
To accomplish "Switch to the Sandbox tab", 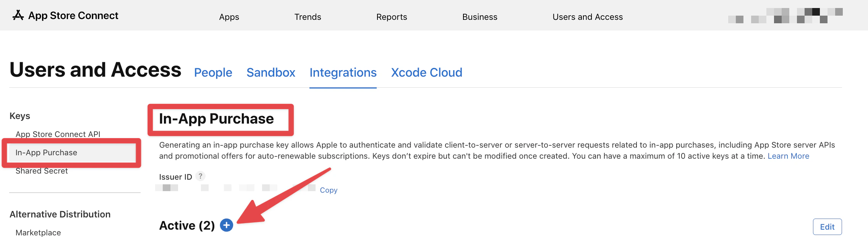I will (271, 72).
